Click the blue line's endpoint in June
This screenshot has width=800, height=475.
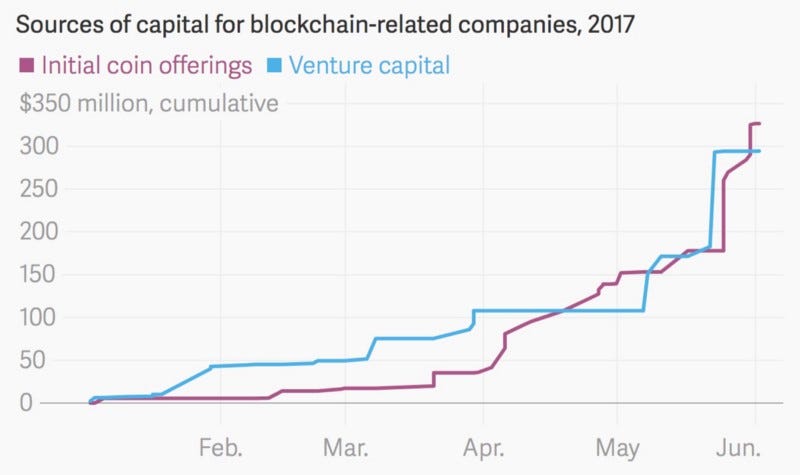759,151
